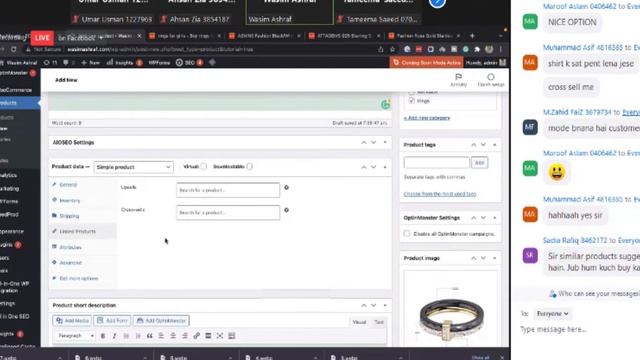Viewport: 640px width, 360px height.
Task: Click Add new category link
Action: pos(427,118)
